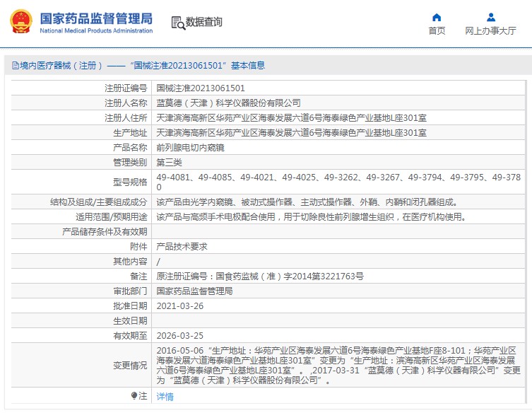Open the 详情 link
Screen dimensions: 532x413
(x=165, y=396)
